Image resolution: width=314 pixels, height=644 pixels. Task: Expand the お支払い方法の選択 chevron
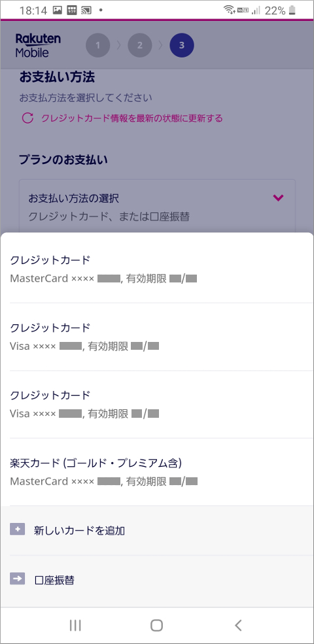click(278, 198)
